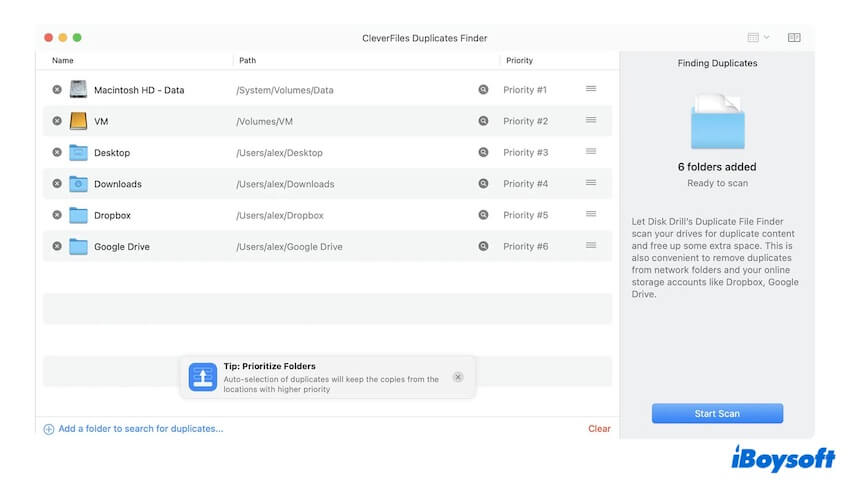Click the Priority #2 label

tap(525, 121)
